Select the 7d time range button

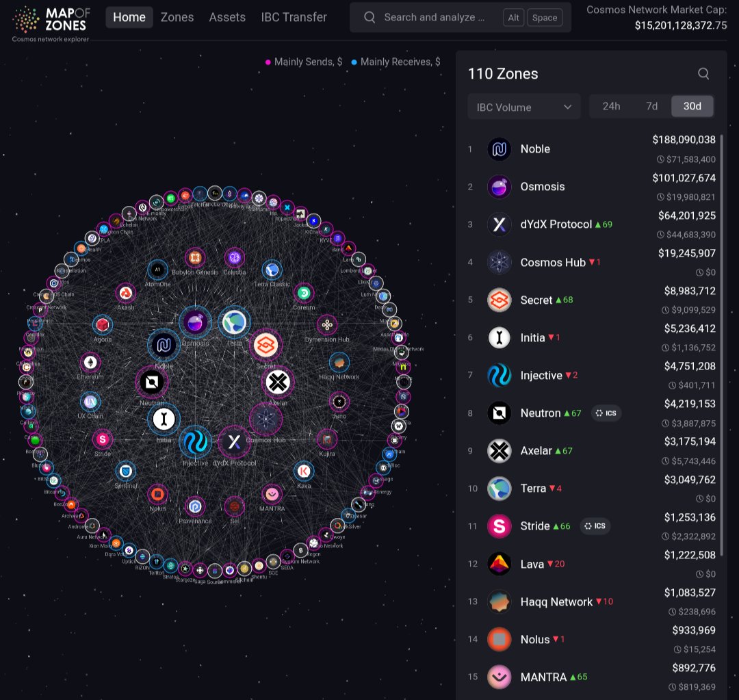coord(651,106)
